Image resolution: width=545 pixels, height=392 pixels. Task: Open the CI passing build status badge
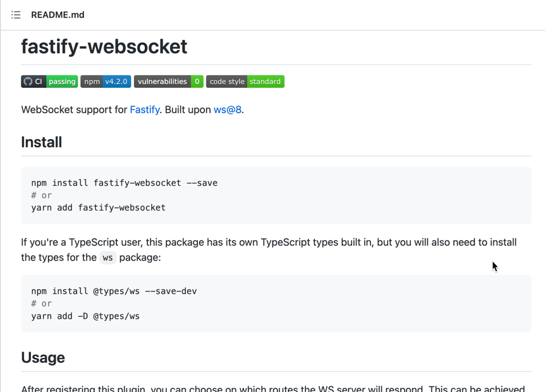pos(49,81)
